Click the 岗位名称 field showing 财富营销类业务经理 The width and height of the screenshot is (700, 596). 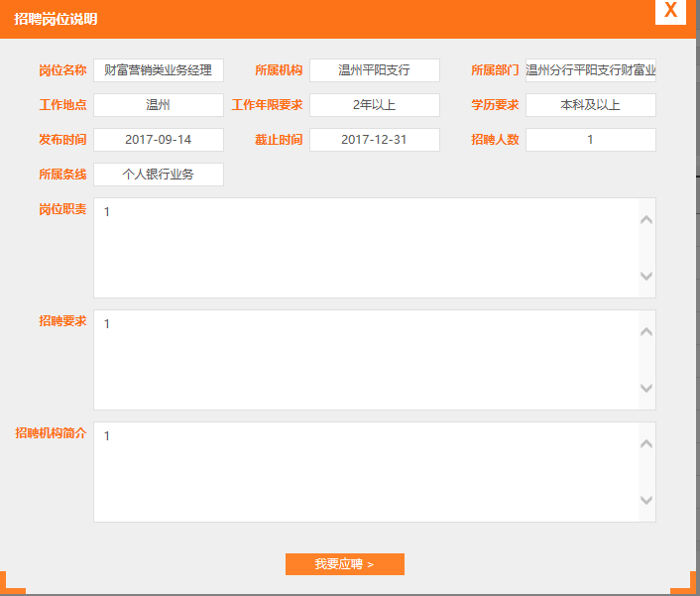pos(159,70)
